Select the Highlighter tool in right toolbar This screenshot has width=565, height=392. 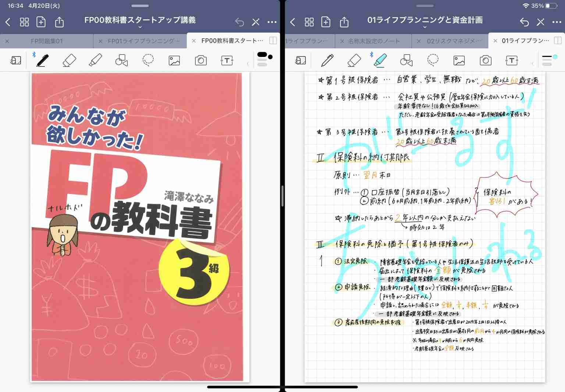pos(380,60)
